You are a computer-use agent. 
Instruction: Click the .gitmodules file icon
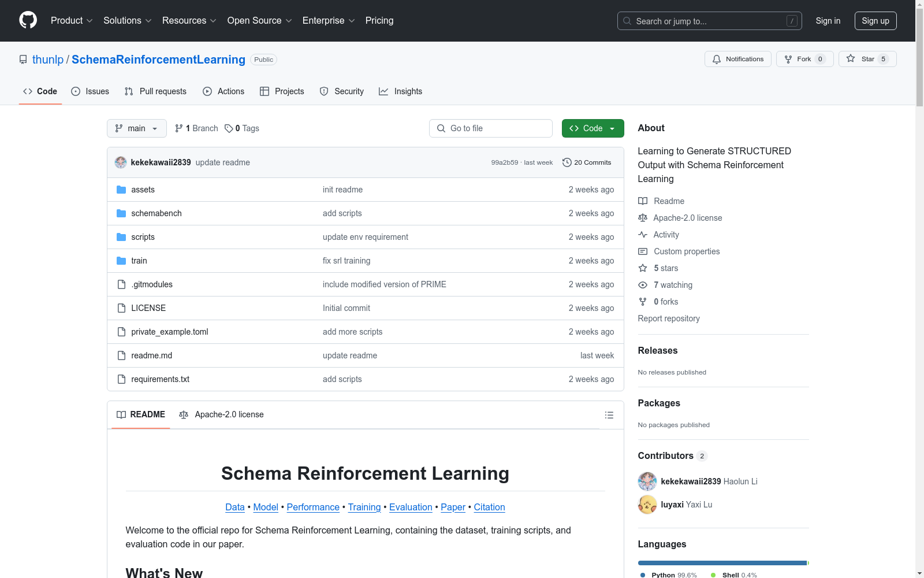click(x=121, y=284)
